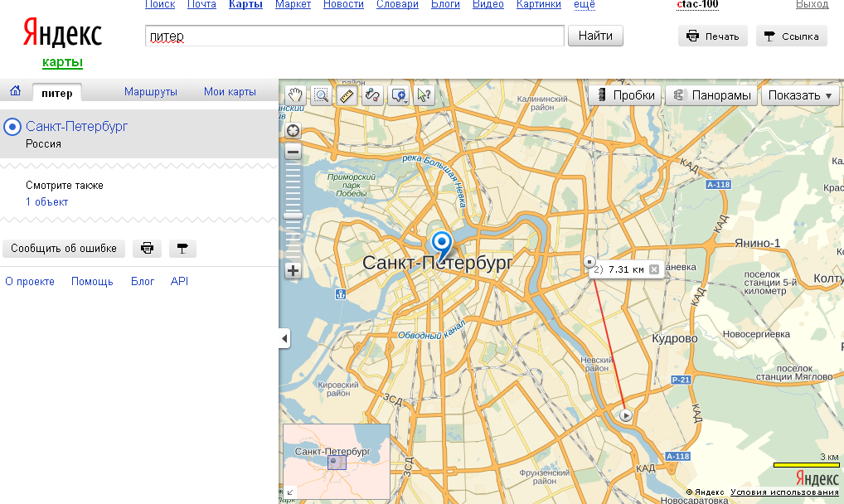This screenshot has width=844, height=504.
Task: Open the Маркет top link
Action: (293, 4)
